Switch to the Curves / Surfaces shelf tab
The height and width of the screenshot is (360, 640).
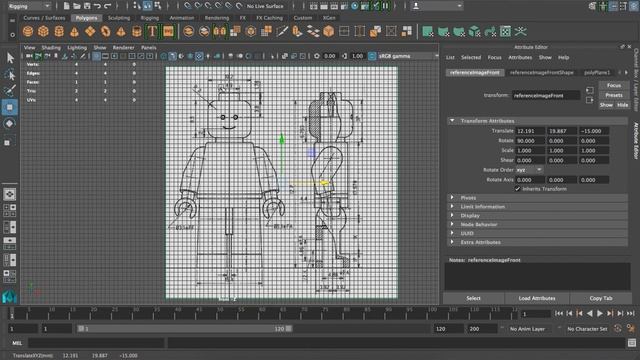pos(44,18)
